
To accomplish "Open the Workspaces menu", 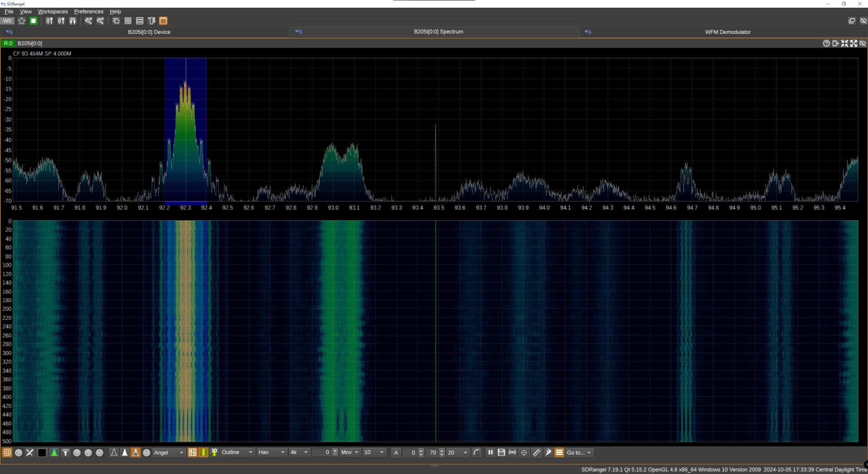I will pyautogui.click(x=53, y=11).
